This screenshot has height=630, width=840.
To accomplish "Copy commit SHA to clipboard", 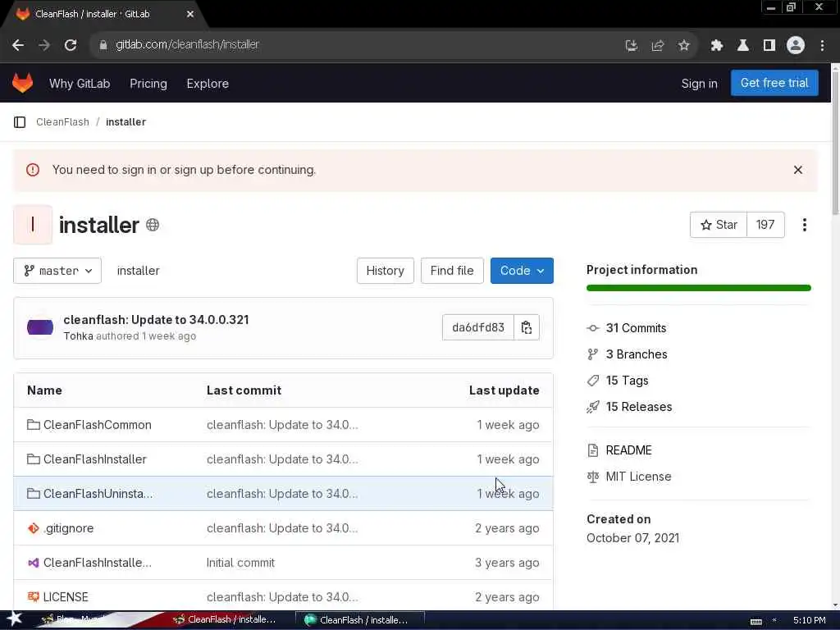I will click(x=527, y=327).
